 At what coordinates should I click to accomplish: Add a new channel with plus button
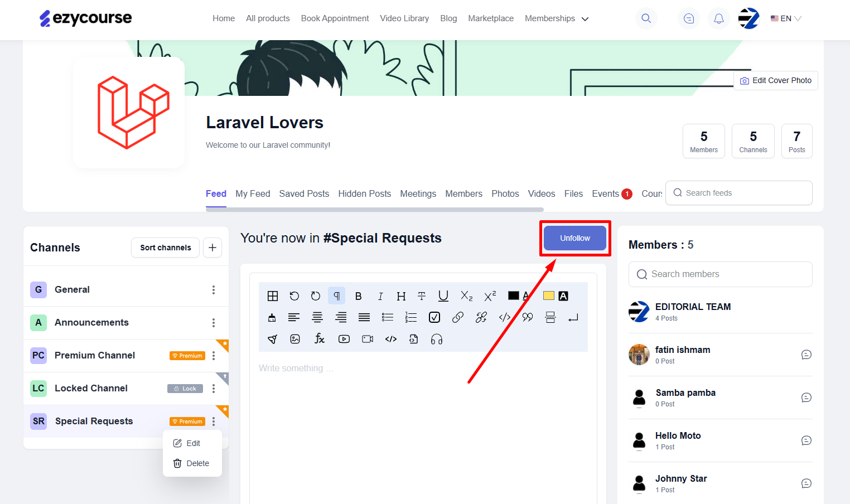coord(212,248)
